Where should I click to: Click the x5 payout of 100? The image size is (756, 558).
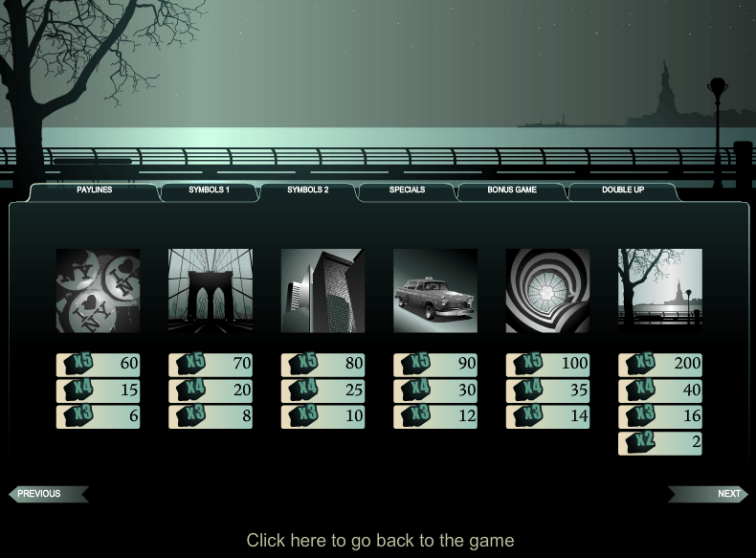[547, 364]
